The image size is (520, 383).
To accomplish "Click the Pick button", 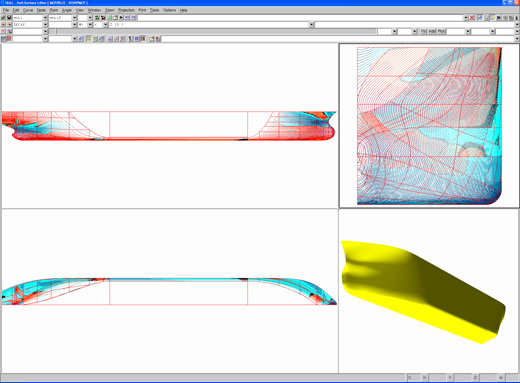I will [441, 31].
